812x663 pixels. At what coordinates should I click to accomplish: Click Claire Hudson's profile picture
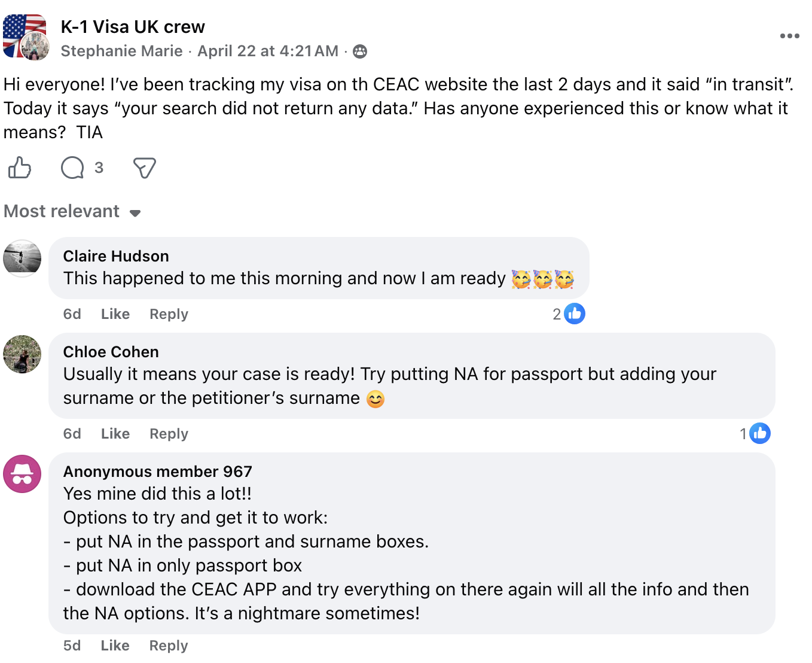[x=22, y=258]
